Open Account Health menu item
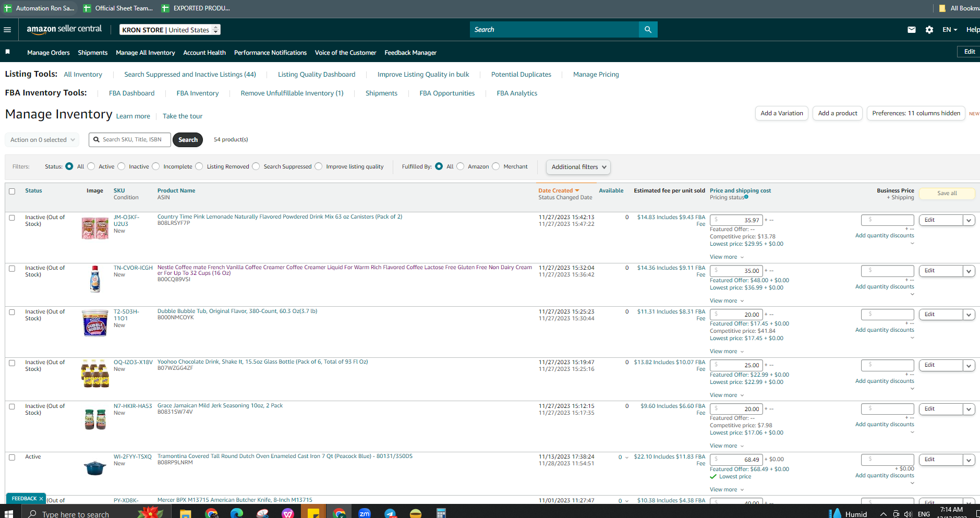The height and width of the screenshot is (518, 980). coord(204,53)
